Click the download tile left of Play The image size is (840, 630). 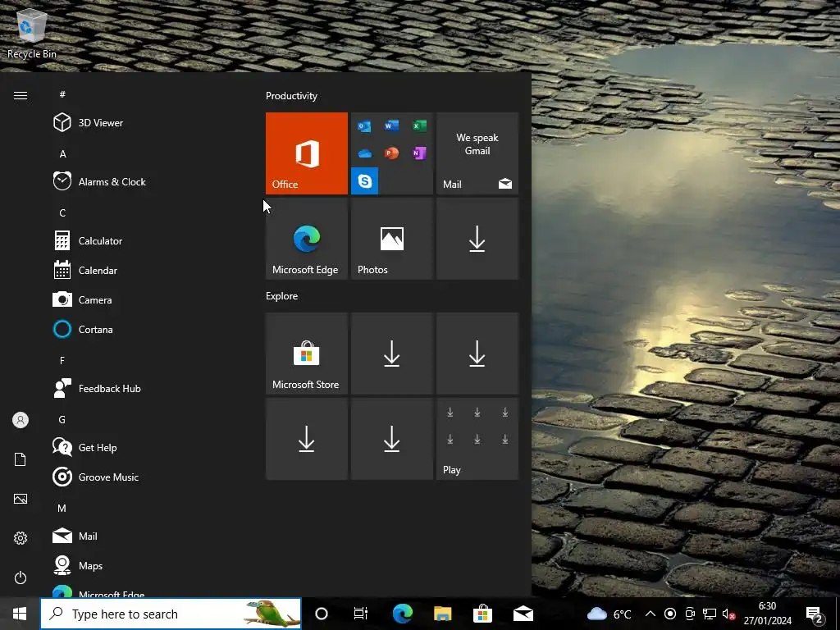pyautogui.click(x=391, y=439)
